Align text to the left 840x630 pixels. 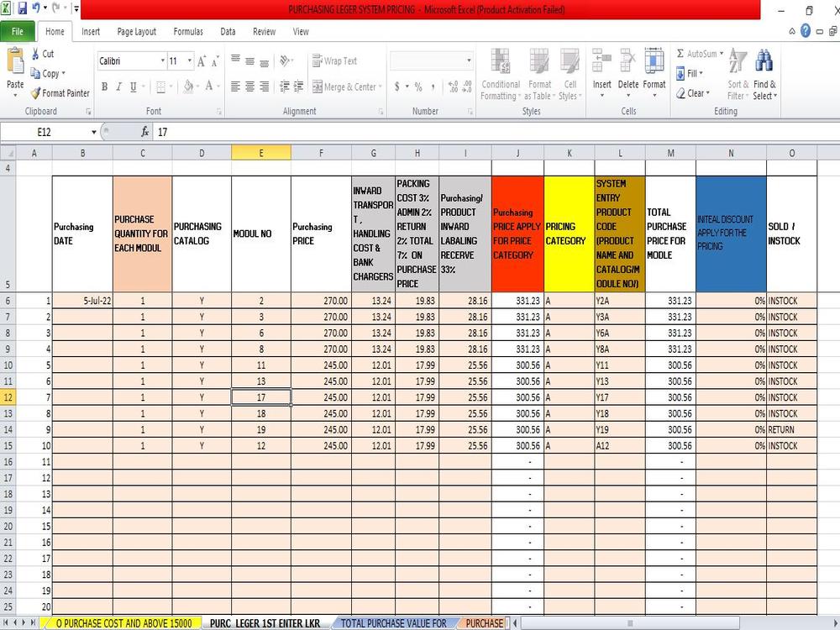pyautogui.click(x=235, y=87)
